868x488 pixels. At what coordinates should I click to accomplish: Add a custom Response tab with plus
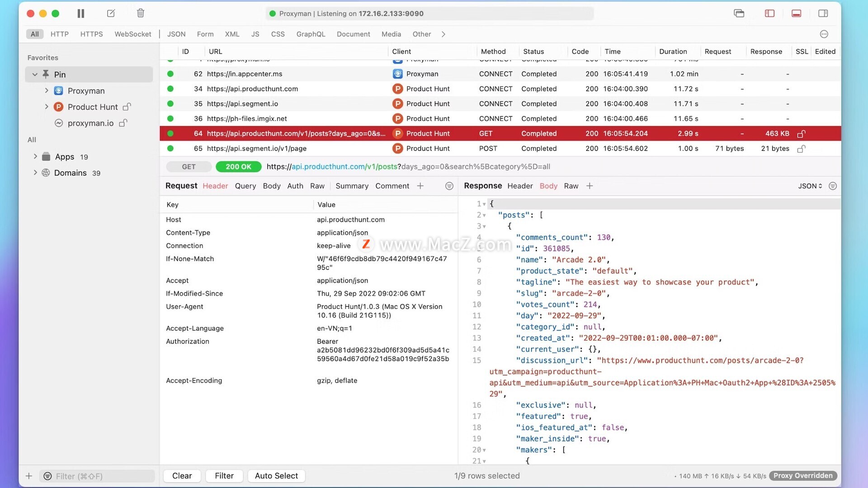590,186
